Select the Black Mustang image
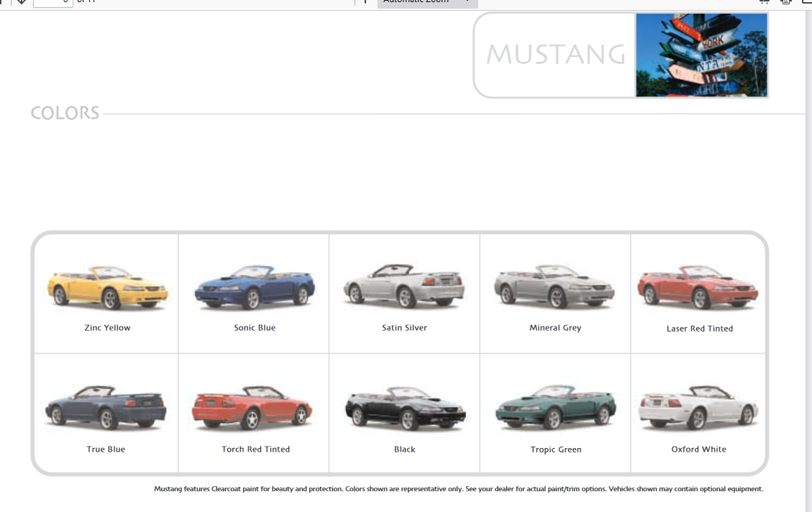 (406, 408)
